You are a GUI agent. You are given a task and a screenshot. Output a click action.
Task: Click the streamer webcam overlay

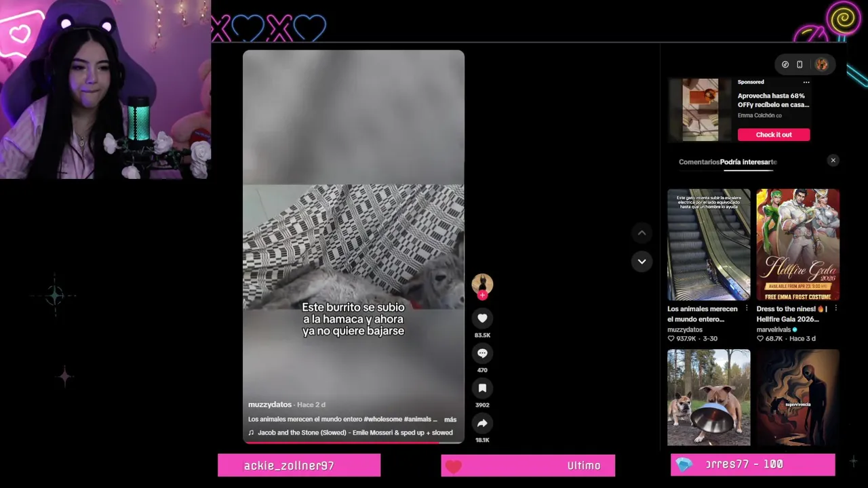point(105,89)
